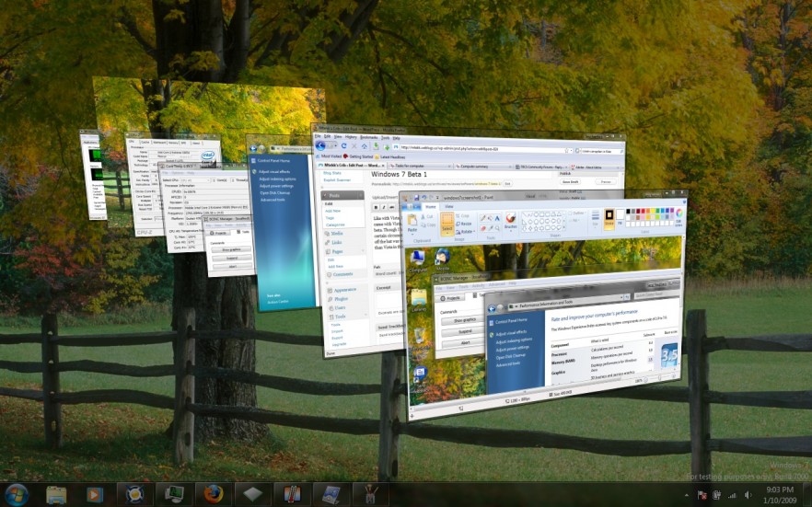This screenshot has width=812, height=507.
Task: Launch Windows Media Player from taskbar
Action: (x=95, y=495)
